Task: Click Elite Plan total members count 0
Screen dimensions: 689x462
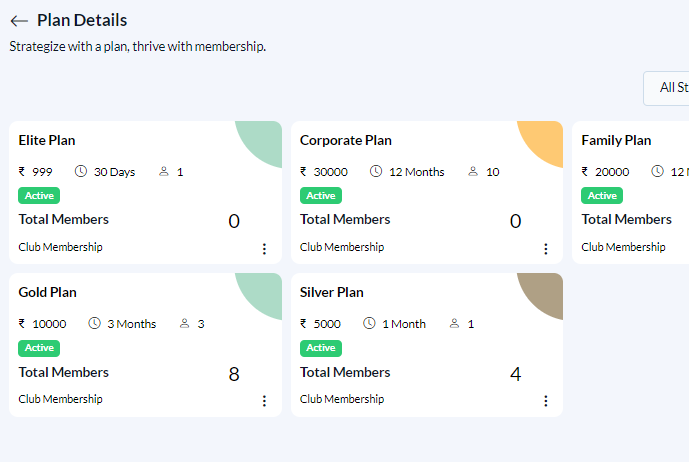Action: coord(234,221)
